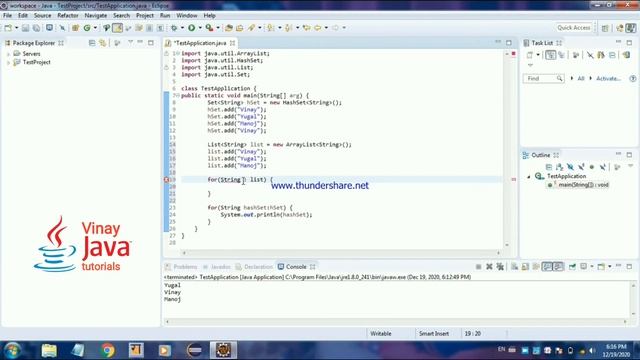Open the New Task dropdown in Task List
640x360 pixels.
tap(538, 55)
